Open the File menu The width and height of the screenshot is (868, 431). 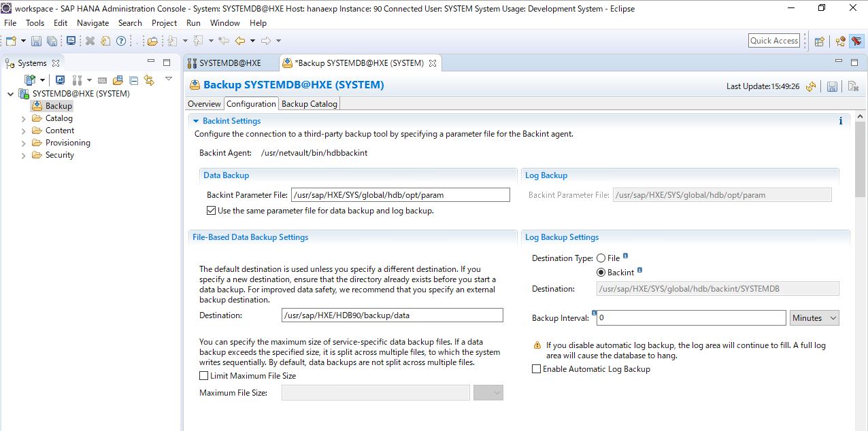[11, 22]
